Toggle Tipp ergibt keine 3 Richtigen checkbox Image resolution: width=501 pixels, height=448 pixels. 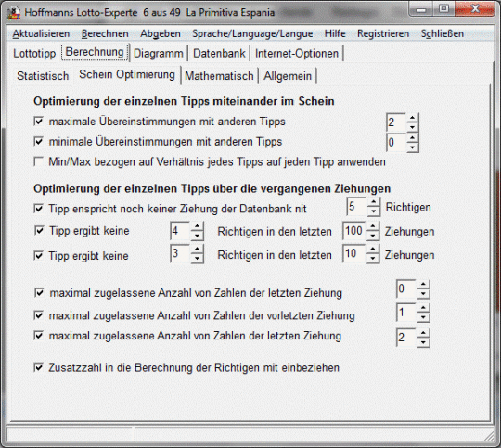click(x=39, y=256)
